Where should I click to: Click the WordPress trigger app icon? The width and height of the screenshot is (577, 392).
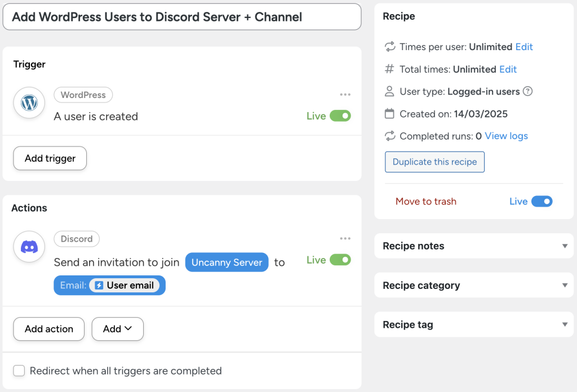(29, 103)
